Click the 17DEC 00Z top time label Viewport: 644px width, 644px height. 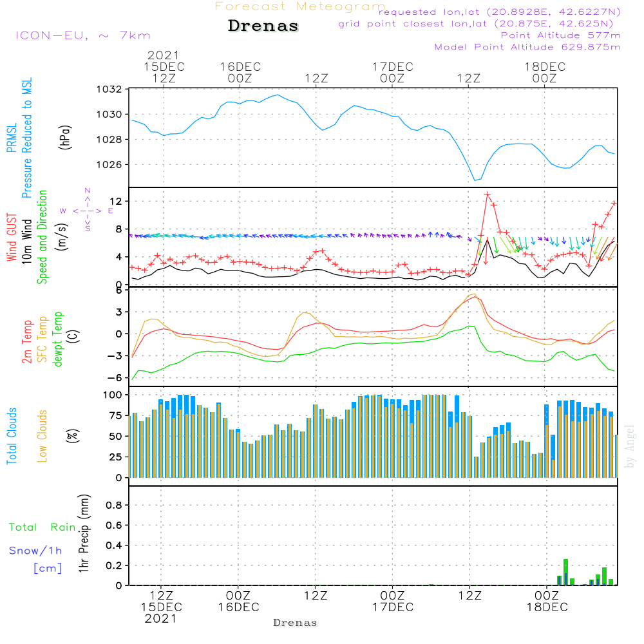[x=393, y=72]
